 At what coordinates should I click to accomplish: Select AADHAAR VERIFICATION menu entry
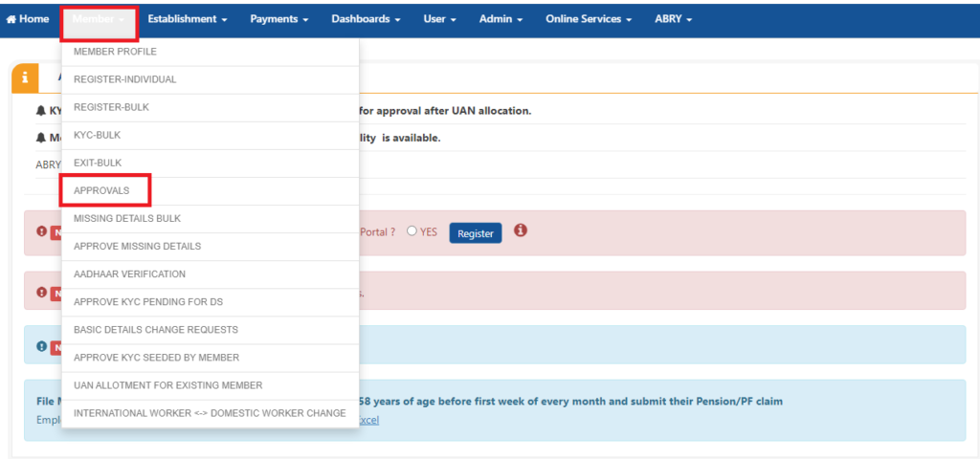[x=129, y=274]
